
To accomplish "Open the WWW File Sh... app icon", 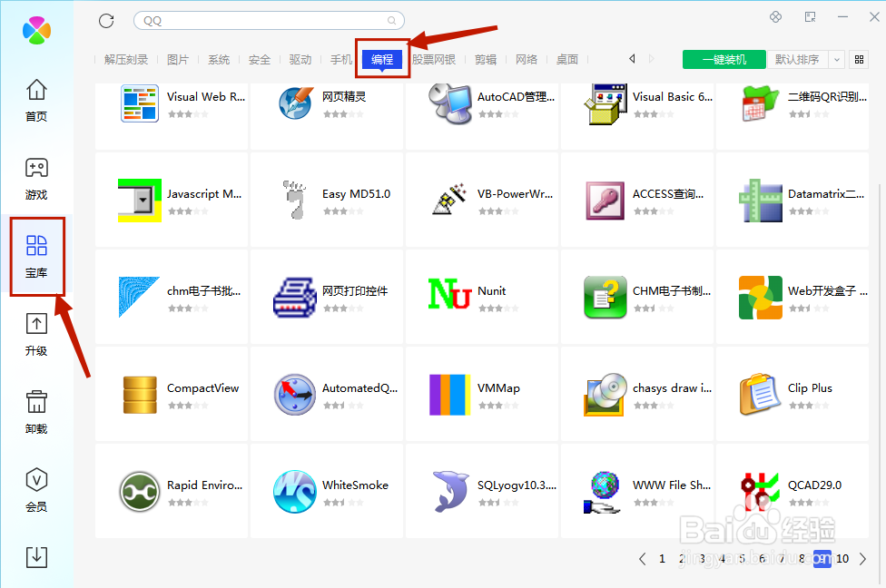I will pyautogui.click(x=603, y=492).
